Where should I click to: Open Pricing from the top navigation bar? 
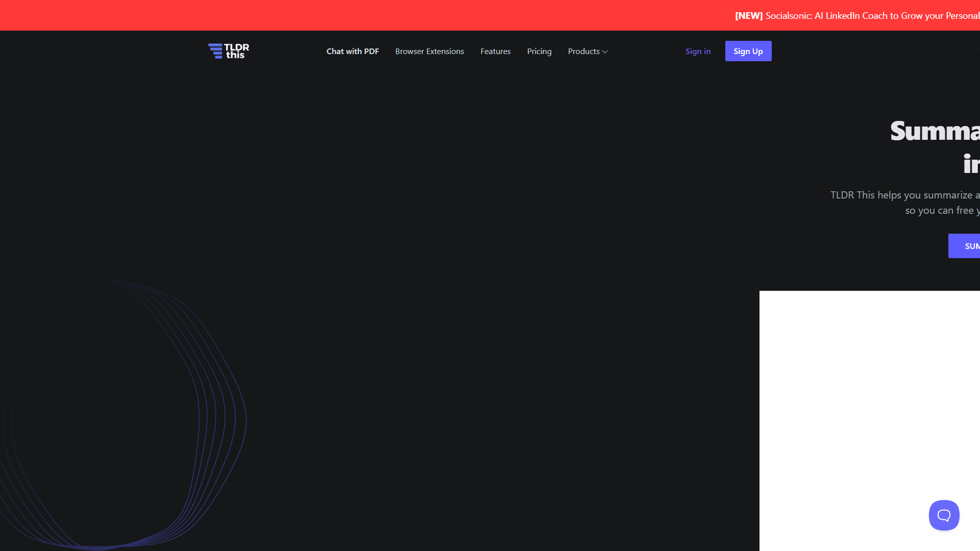click(539, 51)
